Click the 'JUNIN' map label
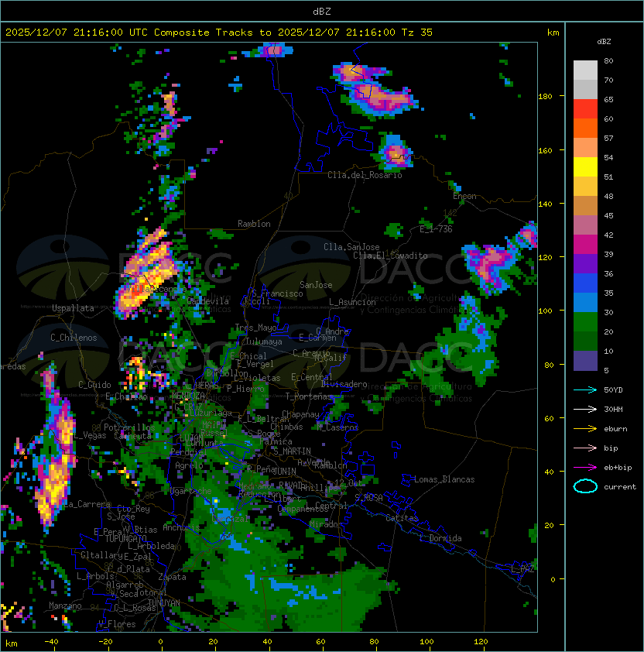 pyautogui.click(x=284, y=471)
